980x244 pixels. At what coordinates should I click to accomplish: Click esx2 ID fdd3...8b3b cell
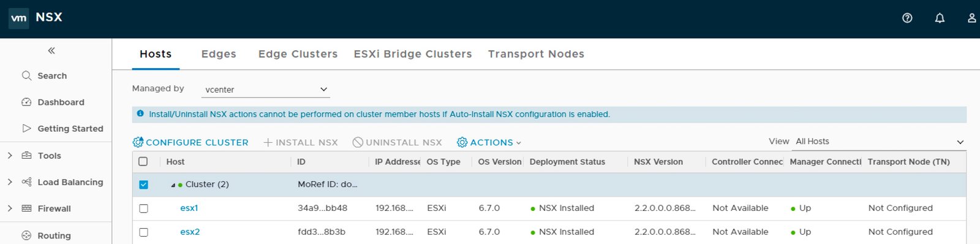point(322,232)
